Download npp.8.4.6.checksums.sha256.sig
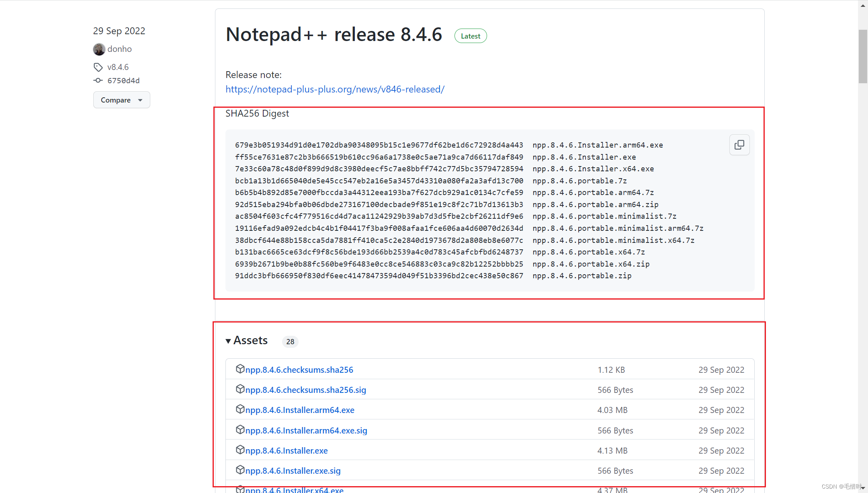 click(x=305, y=390)
